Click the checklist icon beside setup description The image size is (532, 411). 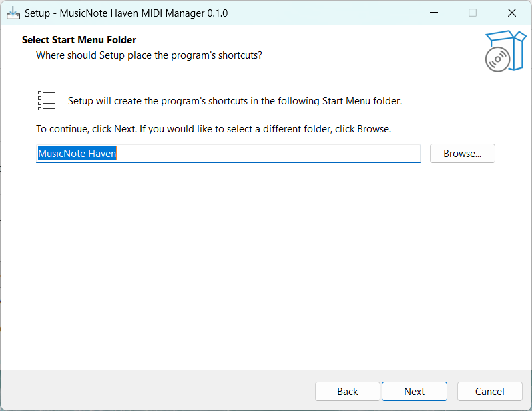(x=47, y=100)
